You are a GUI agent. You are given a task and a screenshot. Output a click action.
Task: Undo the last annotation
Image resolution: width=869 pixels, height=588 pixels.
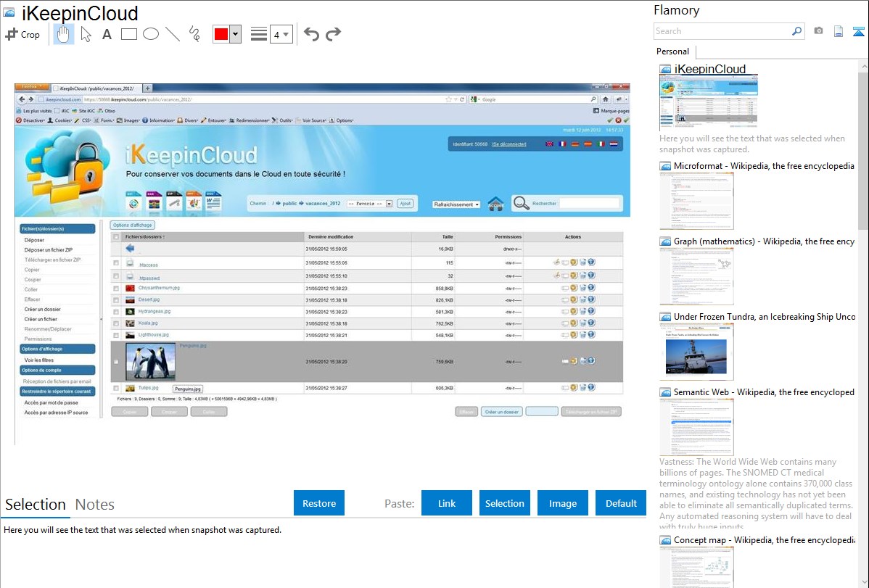coord(311,34)
